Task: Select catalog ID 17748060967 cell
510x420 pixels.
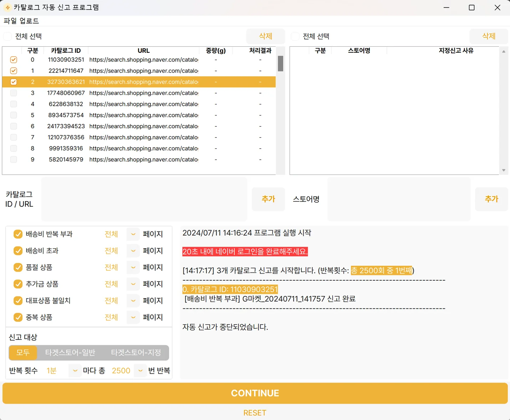Action: click(x=66, y=93)
